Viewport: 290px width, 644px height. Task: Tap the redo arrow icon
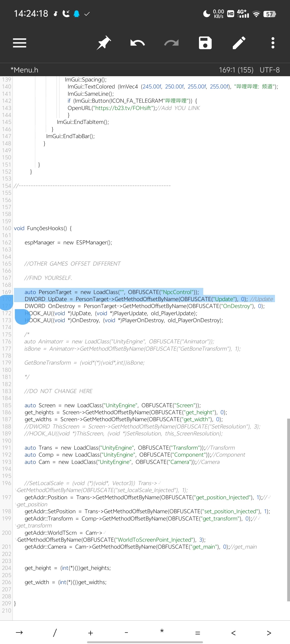(171, 43)
